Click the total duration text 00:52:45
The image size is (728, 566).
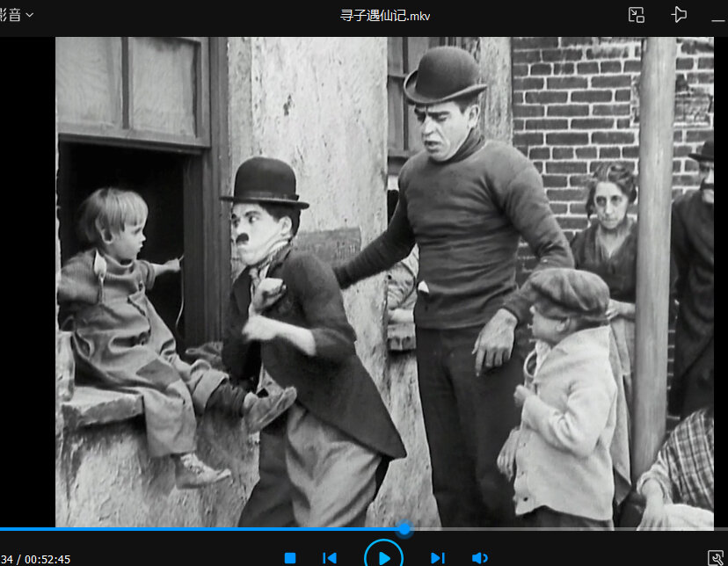(x=47, y=560)
